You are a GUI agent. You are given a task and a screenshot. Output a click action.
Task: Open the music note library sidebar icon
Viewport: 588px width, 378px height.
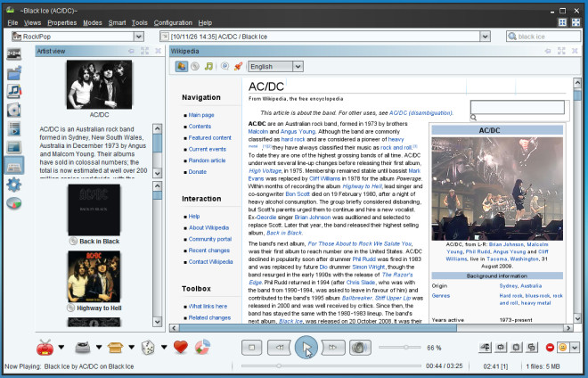(14, 91)
